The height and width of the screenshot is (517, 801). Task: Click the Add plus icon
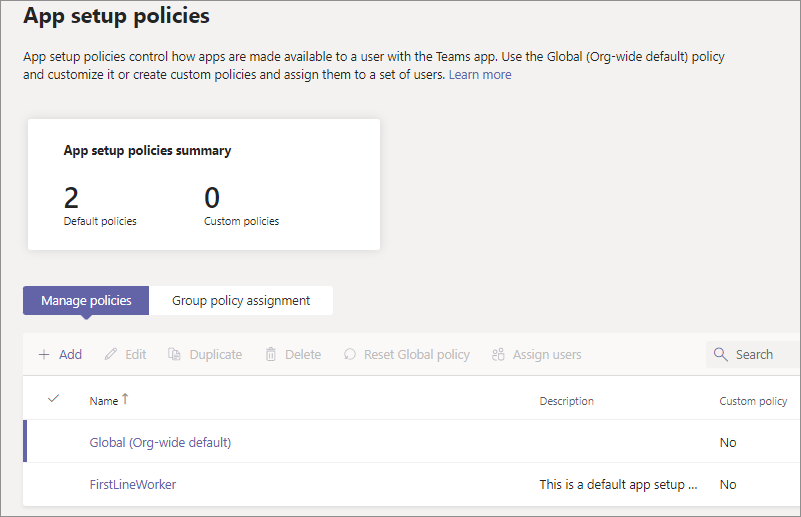[x=44, y=355]
